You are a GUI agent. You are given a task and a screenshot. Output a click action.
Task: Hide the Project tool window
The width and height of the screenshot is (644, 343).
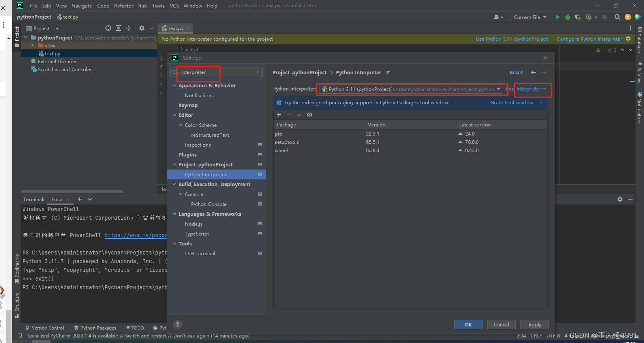pos(152,28)
